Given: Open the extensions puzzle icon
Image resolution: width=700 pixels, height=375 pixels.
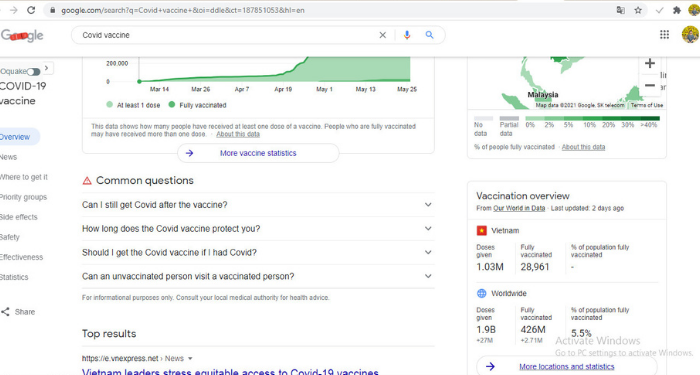Looking at the screenshot, I should pyautogui.click(x=677, y=10).
